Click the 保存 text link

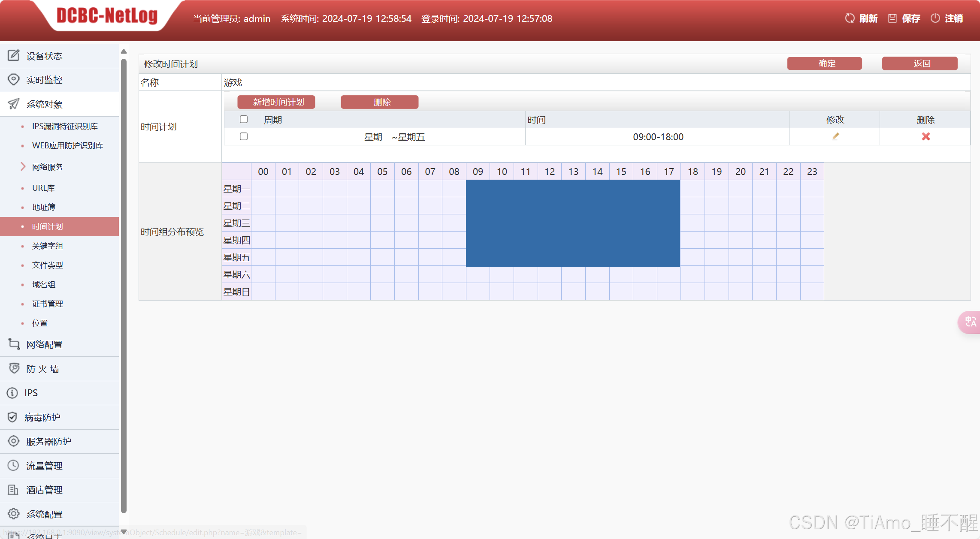click(x=911, y=18)
